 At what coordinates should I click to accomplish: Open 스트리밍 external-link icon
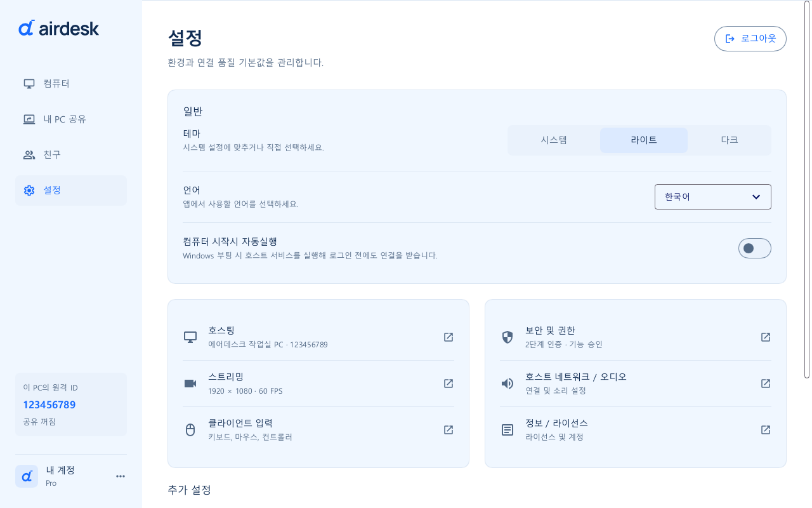point(449,384)
